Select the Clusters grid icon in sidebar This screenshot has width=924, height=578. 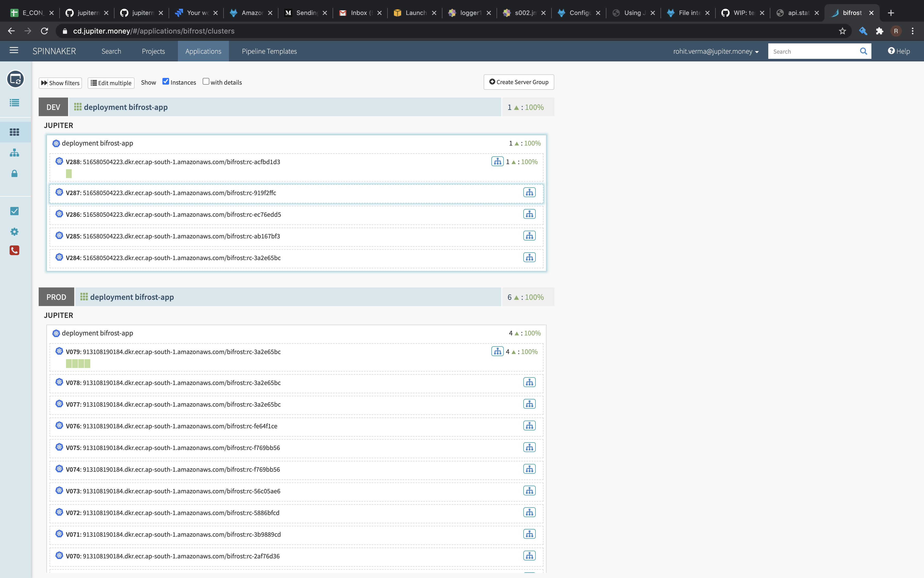14,132
